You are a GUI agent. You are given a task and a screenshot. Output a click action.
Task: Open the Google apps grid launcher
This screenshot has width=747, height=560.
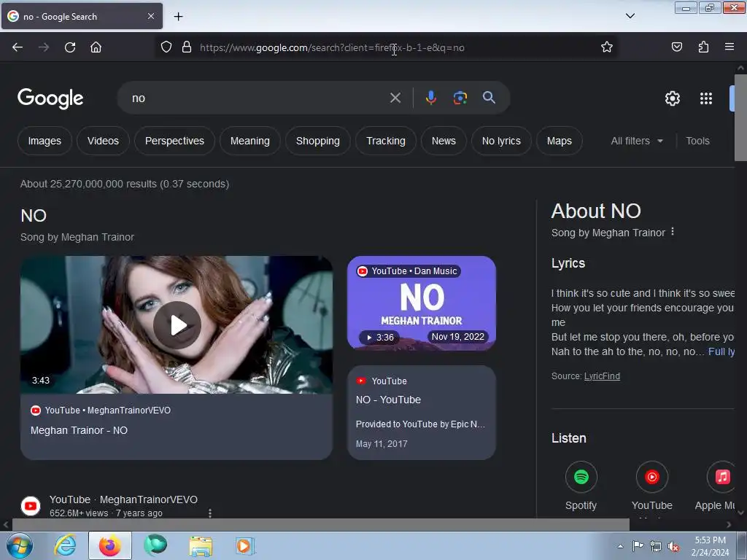[706, 98]
